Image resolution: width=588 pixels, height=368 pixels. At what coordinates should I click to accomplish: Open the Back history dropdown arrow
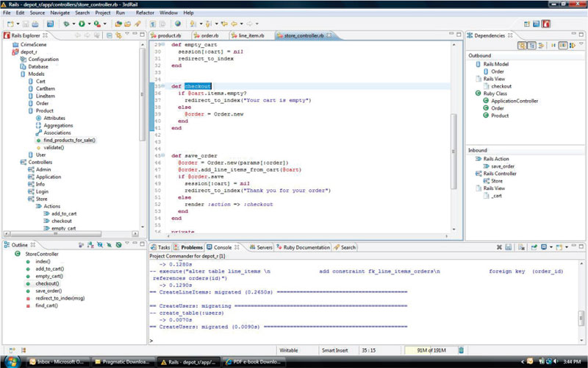(x=241, y=24)
